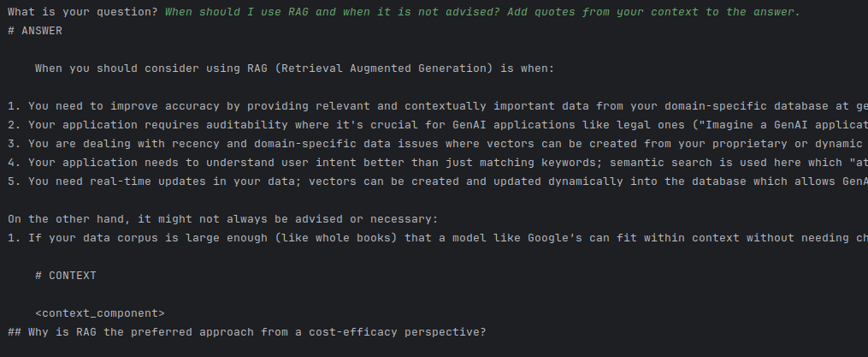Click the "<context_component>" tag
This screenshot has height=357, width=868.
click(100, 313)
